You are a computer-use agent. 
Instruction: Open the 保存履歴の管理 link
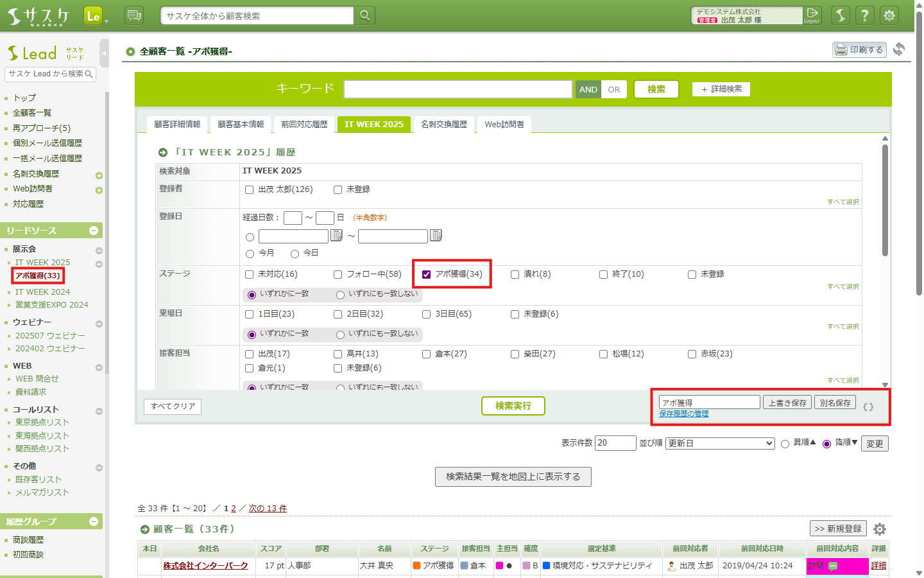(x=684, y=414)
